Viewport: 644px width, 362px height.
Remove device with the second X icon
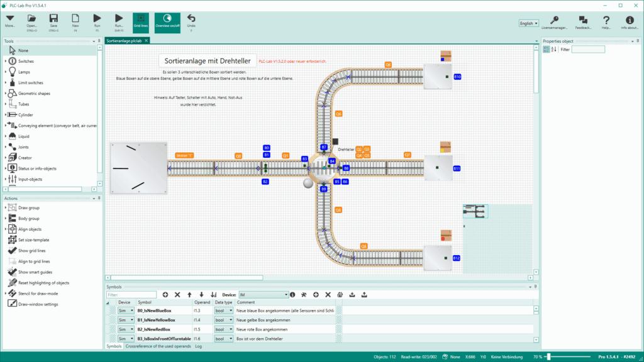point(328,295)
